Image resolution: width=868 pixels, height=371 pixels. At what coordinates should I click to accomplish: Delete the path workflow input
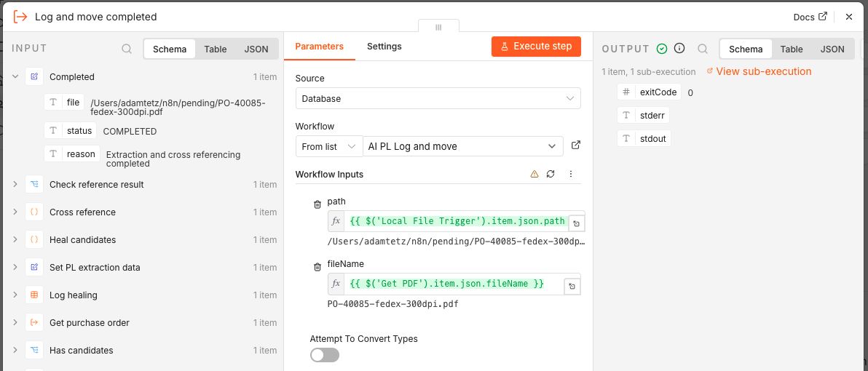pos(317,204)
